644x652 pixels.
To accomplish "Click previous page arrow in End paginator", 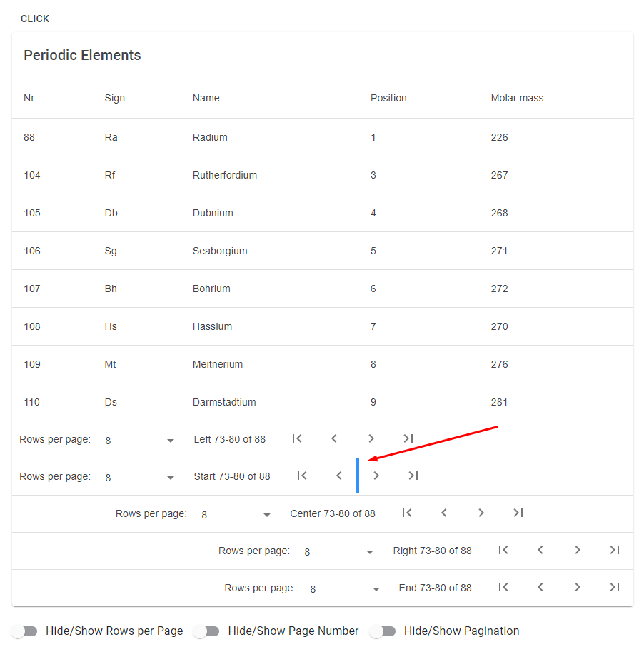I will coord(540,587).
